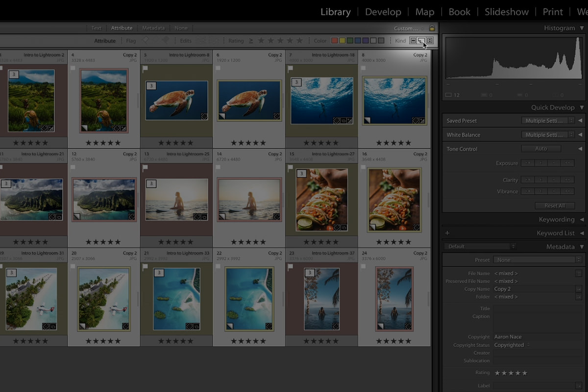Click the add keyword plus icon
The width and height of the screenshot is (588, 392).
click(x=447, y=233)
